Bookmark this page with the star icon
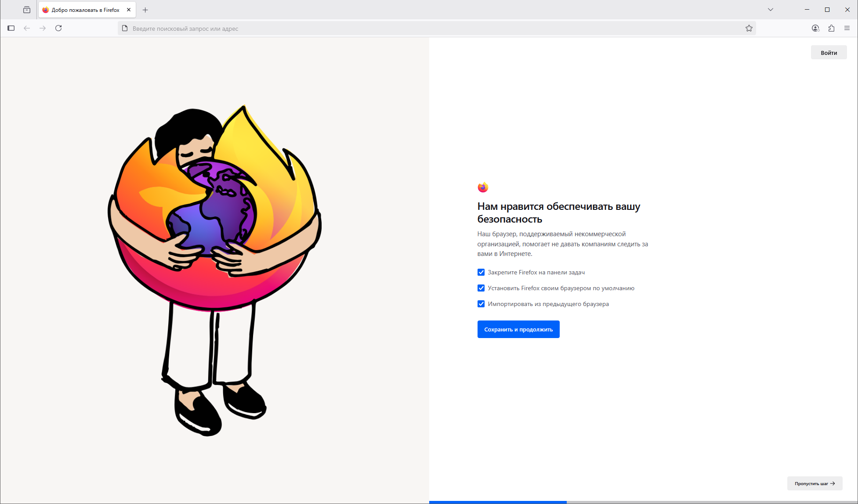This screenshot has height=504, width=858. (749, 29)
